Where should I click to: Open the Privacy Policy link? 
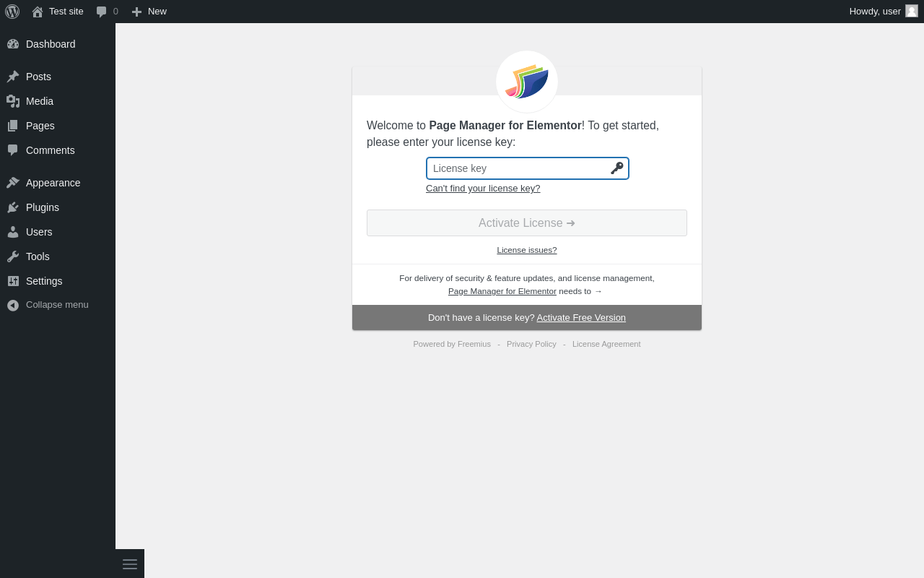point(531,344)
